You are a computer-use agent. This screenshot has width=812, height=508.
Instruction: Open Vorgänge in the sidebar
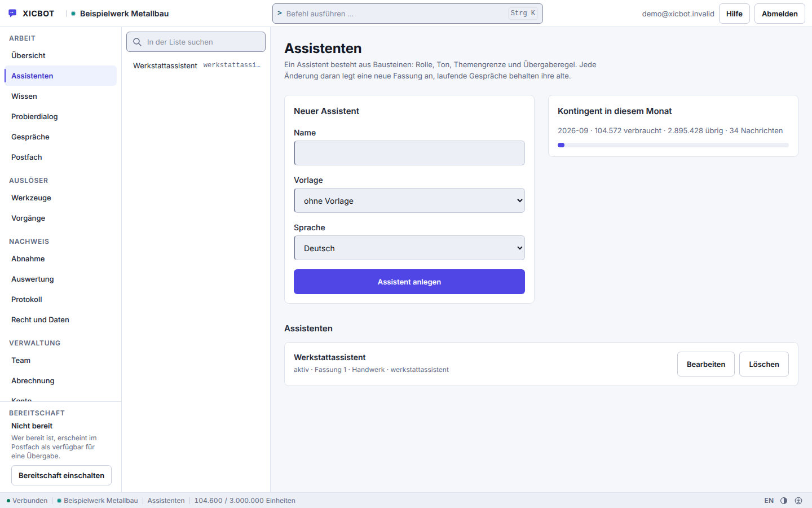pos(60,218)
